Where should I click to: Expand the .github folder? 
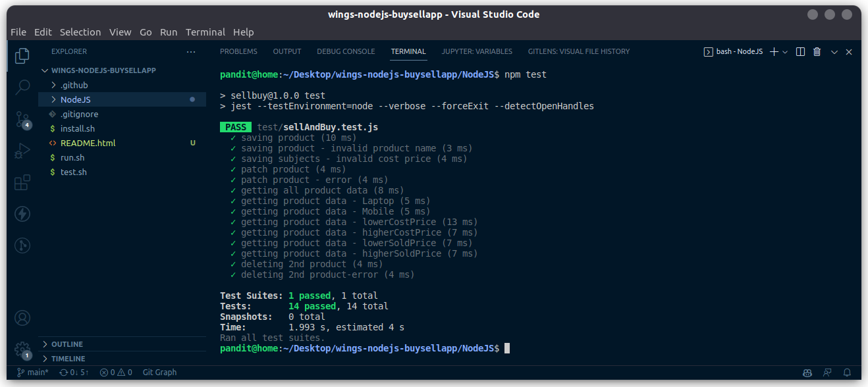[122, 85]
